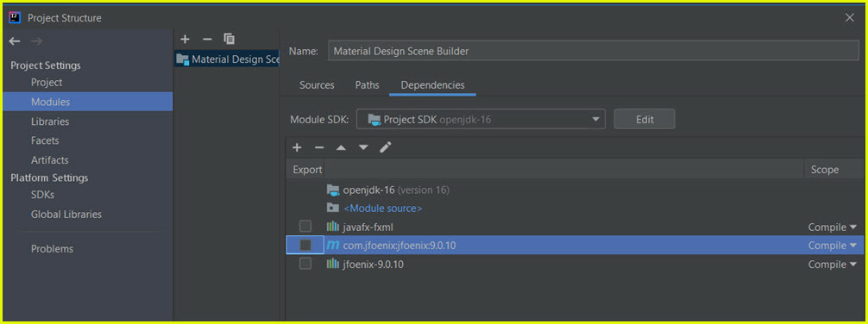Tick the Export checkbox for com.jfoenix:jfoenix:9.0.10

pyautogui.click(x=305, y=245)
